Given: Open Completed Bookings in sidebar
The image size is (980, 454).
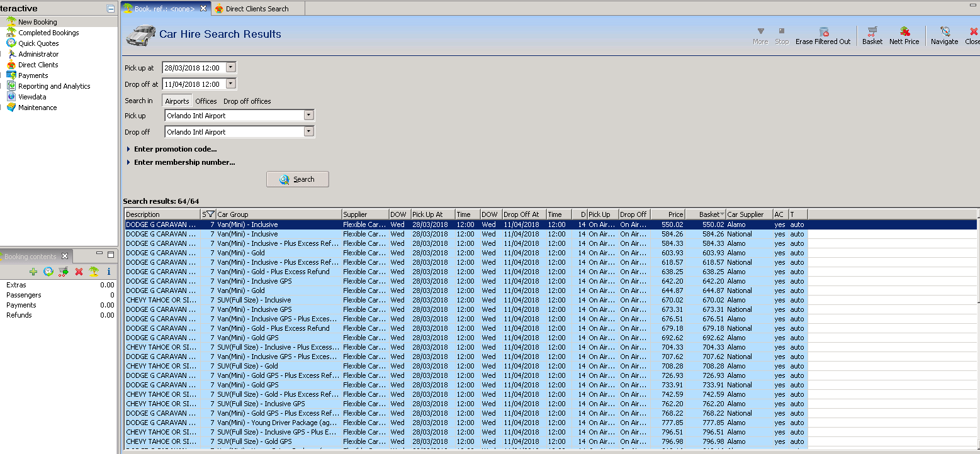Looking at the screenshot, I should [48, 33].
